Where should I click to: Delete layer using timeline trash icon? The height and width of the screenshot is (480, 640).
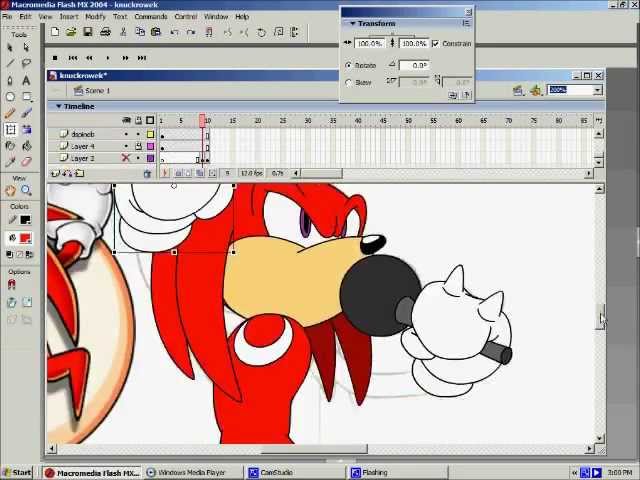coord(147,174)
